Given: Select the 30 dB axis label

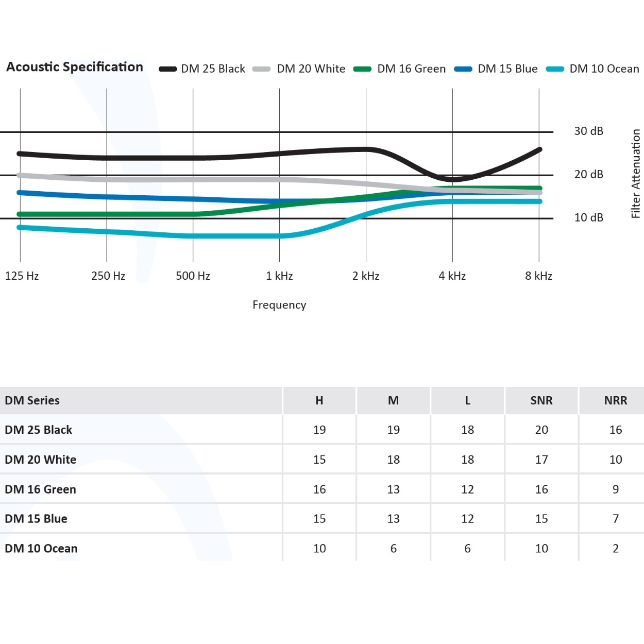Looking at the screenshot, I should pos(588,131).
